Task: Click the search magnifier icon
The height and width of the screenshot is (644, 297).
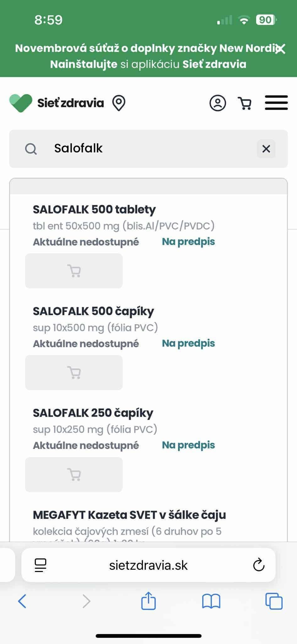Action: coord(31,149)
